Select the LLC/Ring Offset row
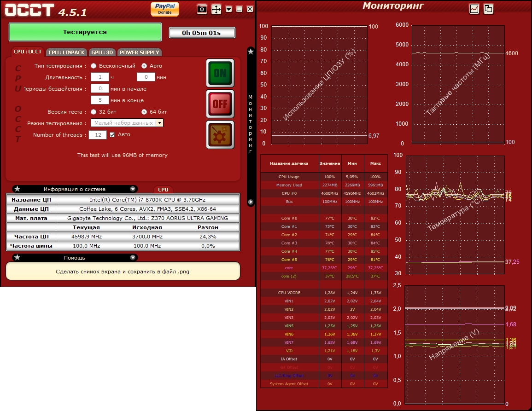This screenshot has width=532, height=411. [324, 376]
